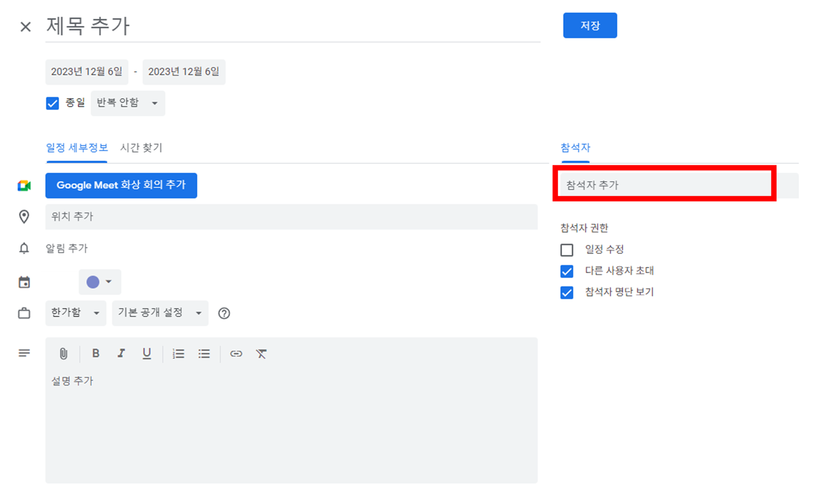
Task: Apply underline formatting in description editor
Action: [x=146, y=353]
